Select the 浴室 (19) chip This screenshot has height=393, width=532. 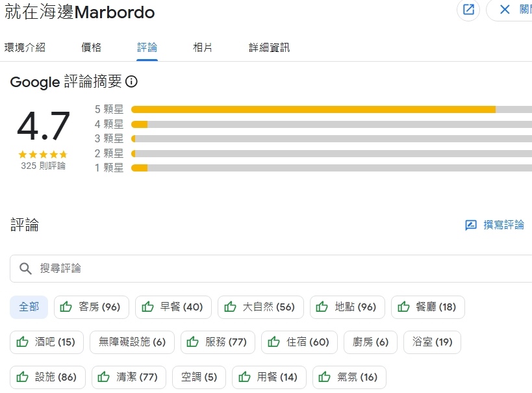tap(432, 342)
